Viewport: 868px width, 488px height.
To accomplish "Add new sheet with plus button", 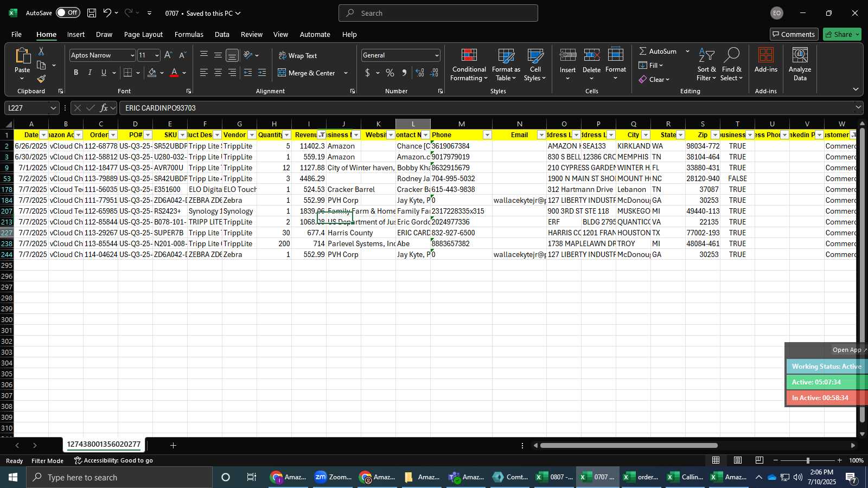I will (173, 445).
